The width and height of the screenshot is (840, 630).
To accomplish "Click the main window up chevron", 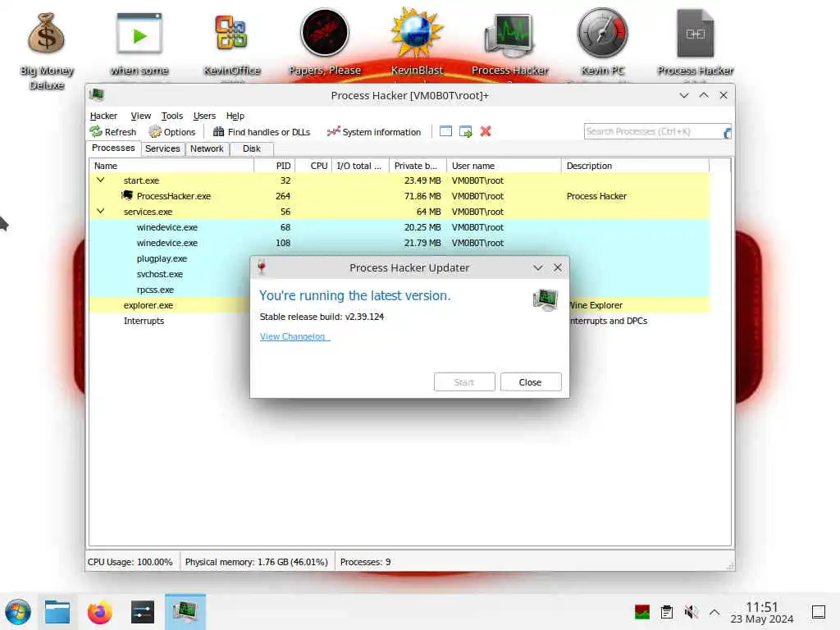I will click(x=704, y=95).
